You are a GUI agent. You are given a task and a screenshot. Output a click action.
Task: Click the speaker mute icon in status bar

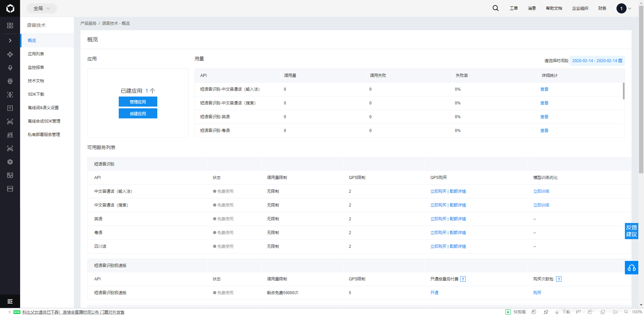(x=615, y=312)
